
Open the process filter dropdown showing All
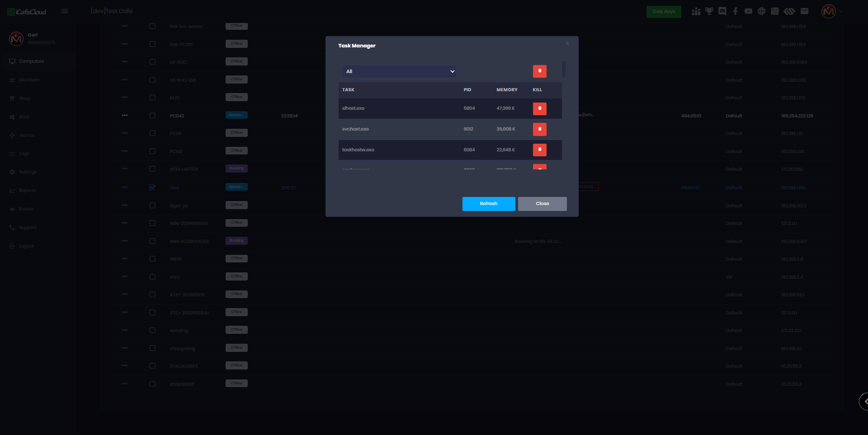pyautogui.click(x=399, y=71)
